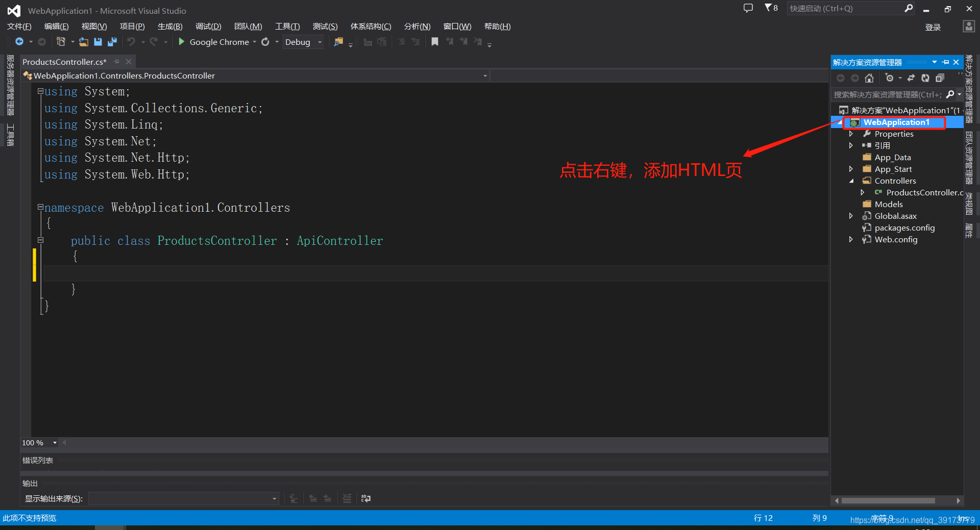Screen dimensions: 980x530
Task: Toggle bookmark with the bookmark icon
Action: (435, 42)
